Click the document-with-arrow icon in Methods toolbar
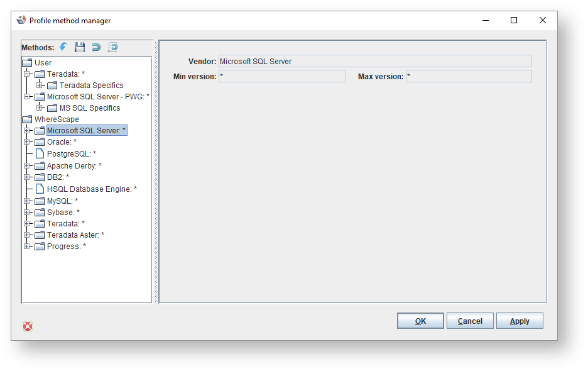The image size is (588, 371). point(112,47)
